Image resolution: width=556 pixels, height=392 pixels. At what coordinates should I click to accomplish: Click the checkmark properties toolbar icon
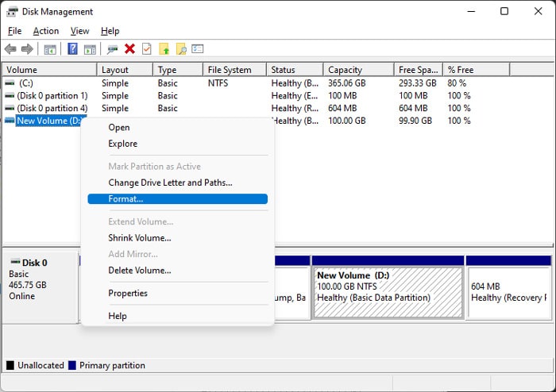[146, 49]
